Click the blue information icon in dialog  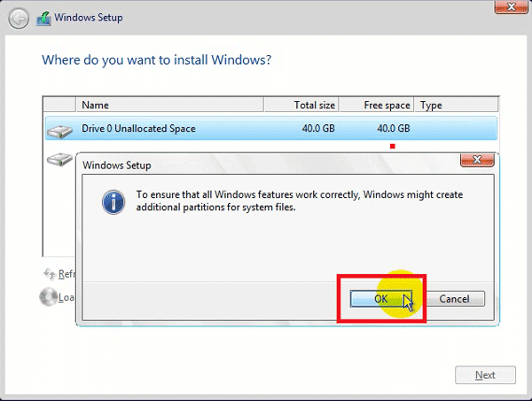click(113, 200)
